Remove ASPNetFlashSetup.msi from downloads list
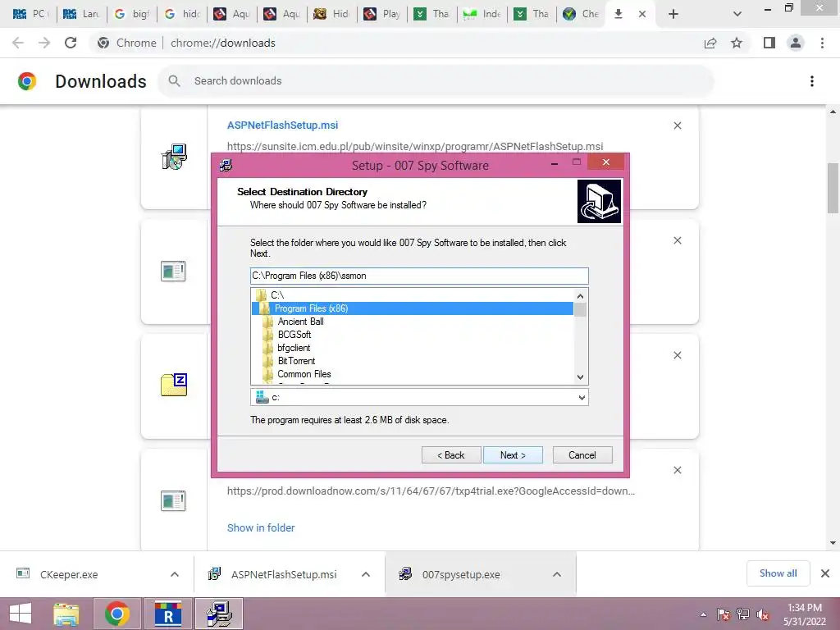The image size is (840, 630). (678, 126)
